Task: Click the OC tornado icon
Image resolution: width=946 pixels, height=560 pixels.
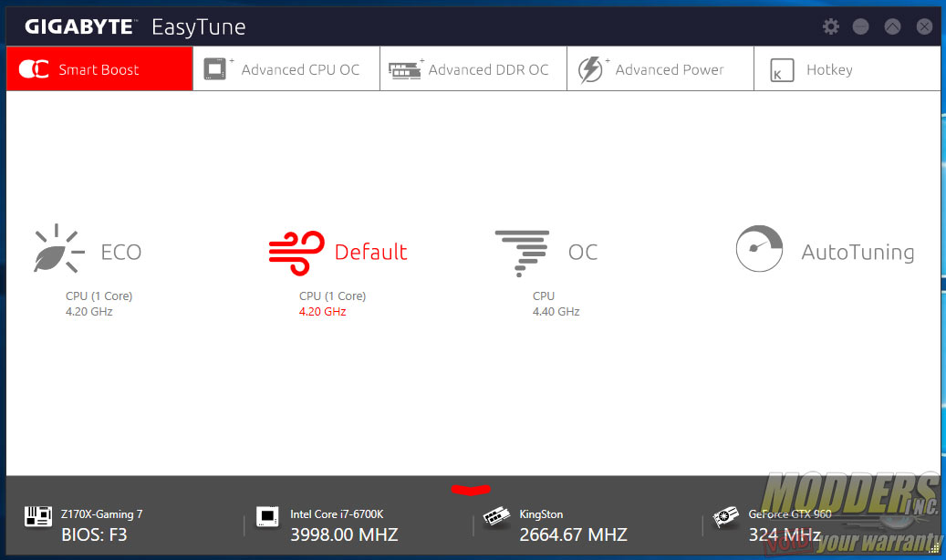Action: point(522,254)
